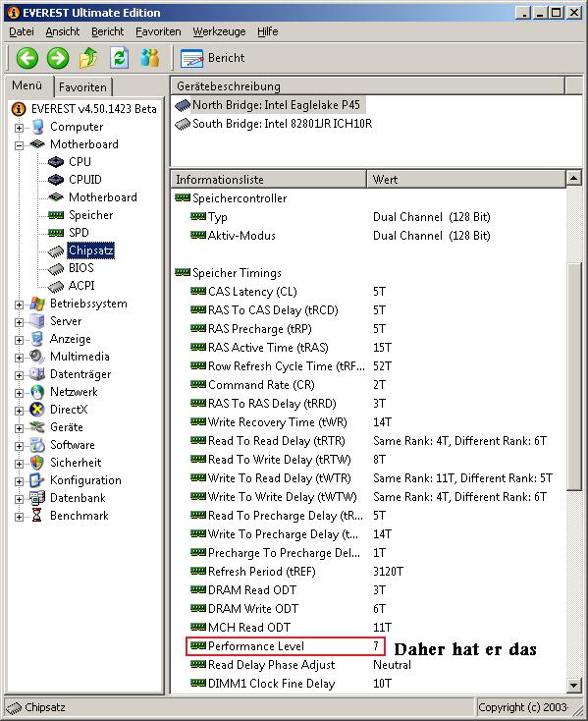Open the Werkzeuge menu
The height and width of the screenshot is (721, 588).
[219, 31]
